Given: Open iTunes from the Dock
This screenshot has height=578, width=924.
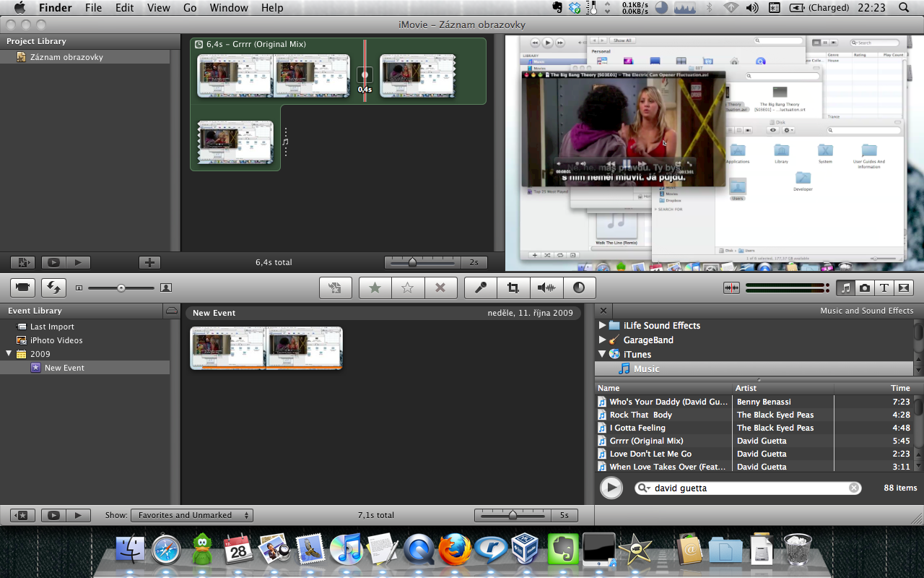Looking at the screenshot, I should pyautogui.click(x=346, y=549).
